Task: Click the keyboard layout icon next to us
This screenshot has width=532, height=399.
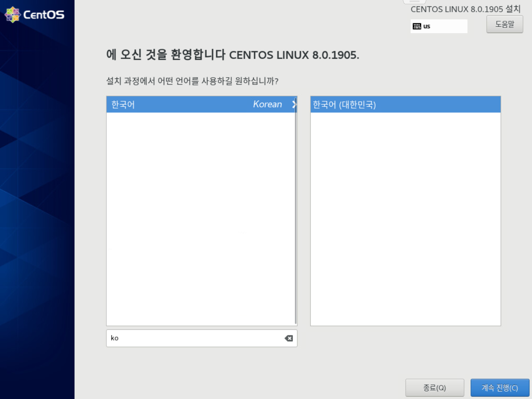Action: 417,26
